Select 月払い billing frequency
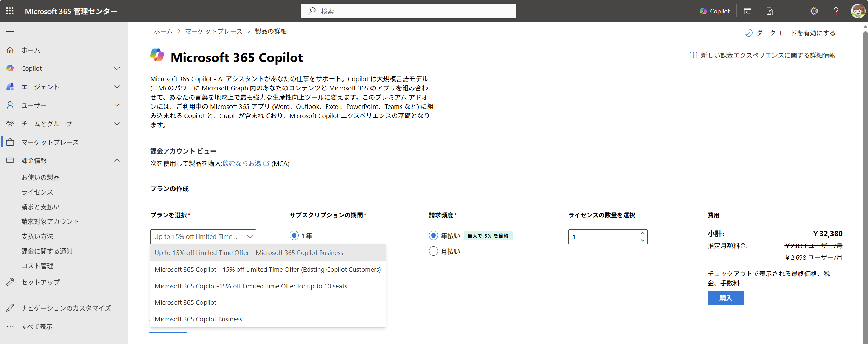Screen dimensions: 868x344 click(433, 251)
